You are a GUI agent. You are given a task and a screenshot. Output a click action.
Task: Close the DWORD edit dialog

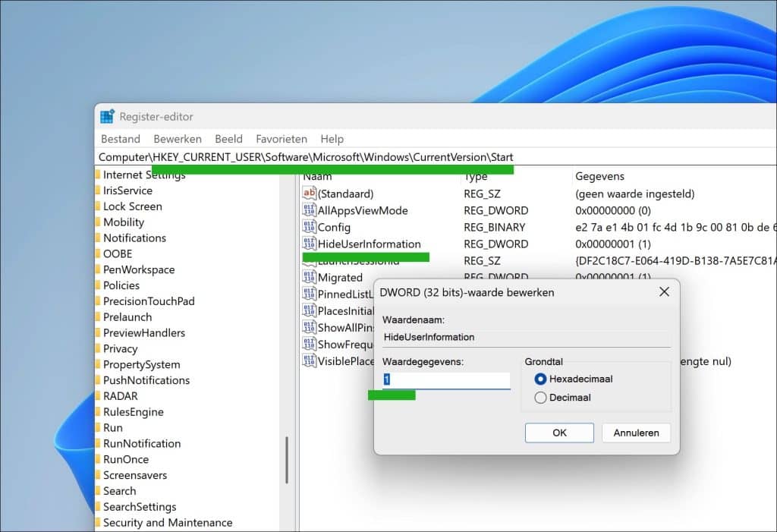pos(664,292)
